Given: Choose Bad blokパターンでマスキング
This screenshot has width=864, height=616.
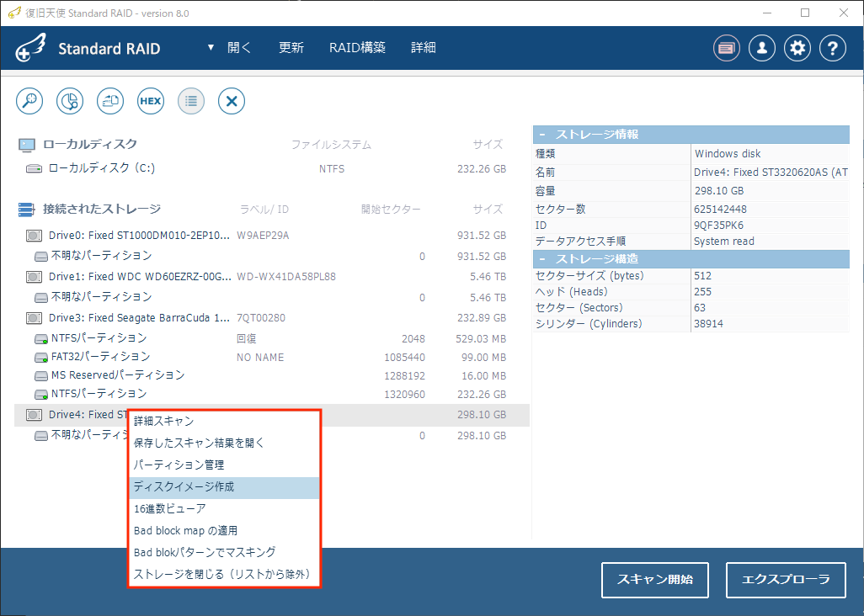Looking at the screenshot, I should [224, 552].
